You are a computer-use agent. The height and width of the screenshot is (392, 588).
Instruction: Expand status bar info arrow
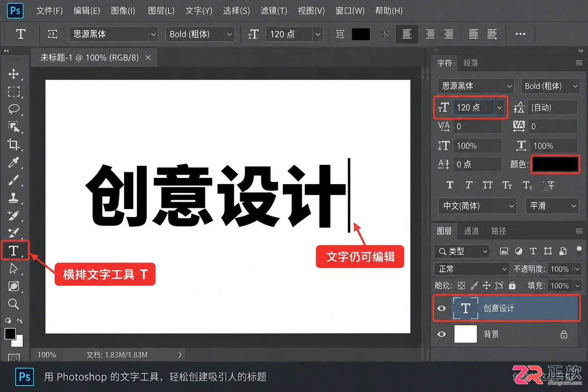click(x=180, y=355)
